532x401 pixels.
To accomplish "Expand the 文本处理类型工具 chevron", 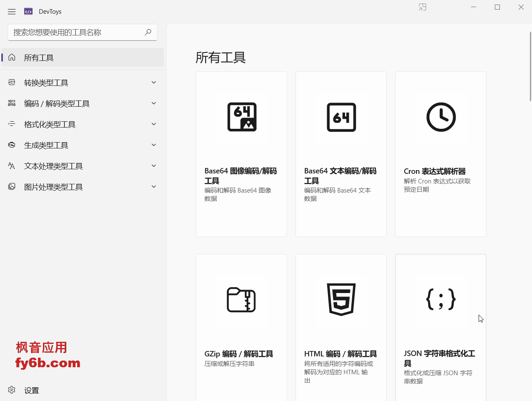I will tap(154, 165).
